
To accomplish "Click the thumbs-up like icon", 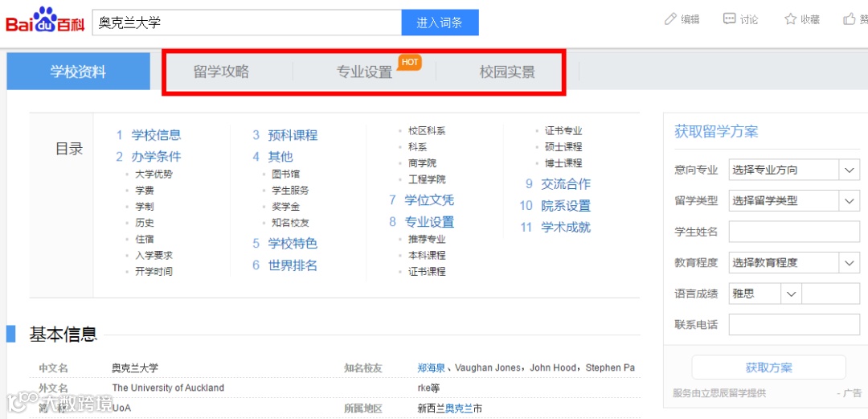I will (850, 19).
